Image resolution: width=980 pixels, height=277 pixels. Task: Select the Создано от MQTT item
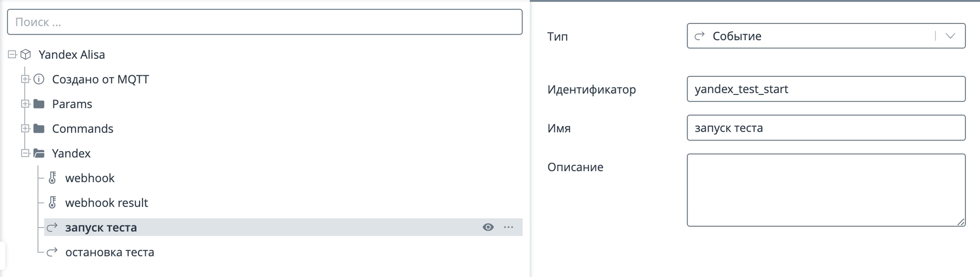click(x=100, y=79)
